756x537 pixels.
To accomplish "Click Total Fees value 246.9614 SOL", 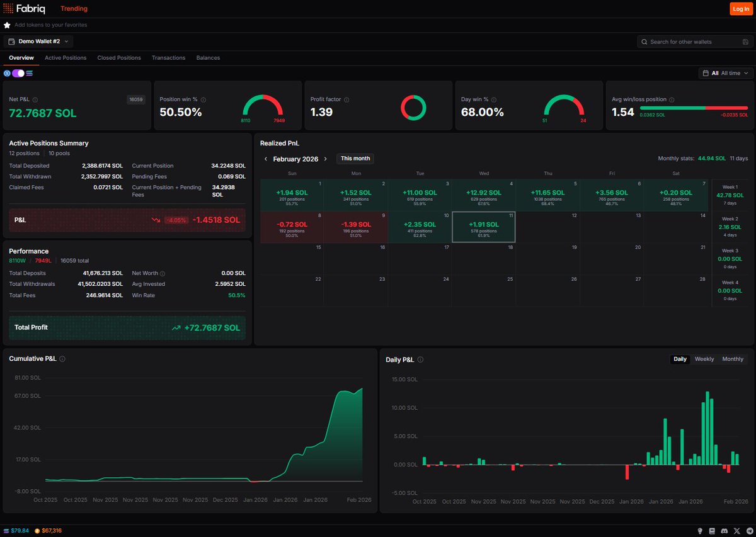I will [x=104, y=295].
